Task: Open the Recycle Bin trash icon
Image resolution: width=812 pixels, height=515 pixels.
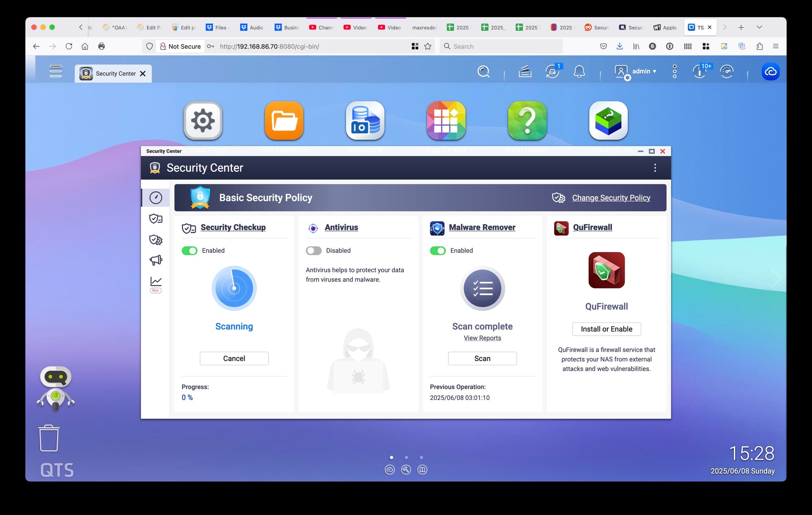Action: click(x=49, y=438)
